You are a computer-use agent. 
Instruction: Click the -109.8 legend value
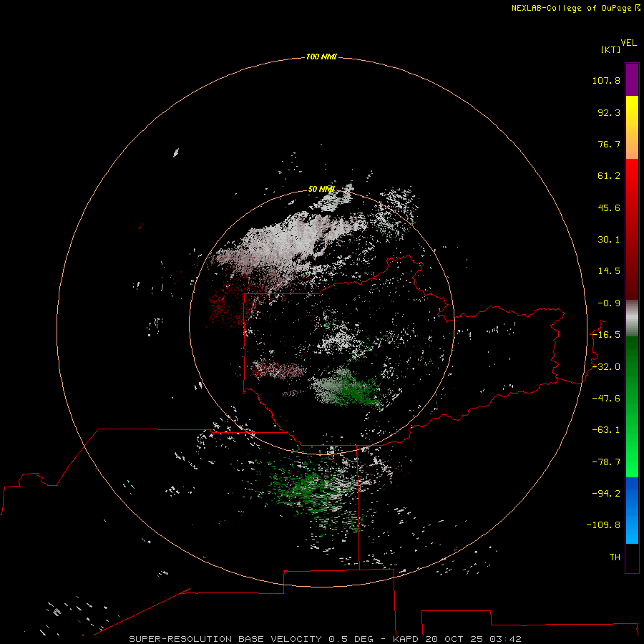click(x=603, y=525)
